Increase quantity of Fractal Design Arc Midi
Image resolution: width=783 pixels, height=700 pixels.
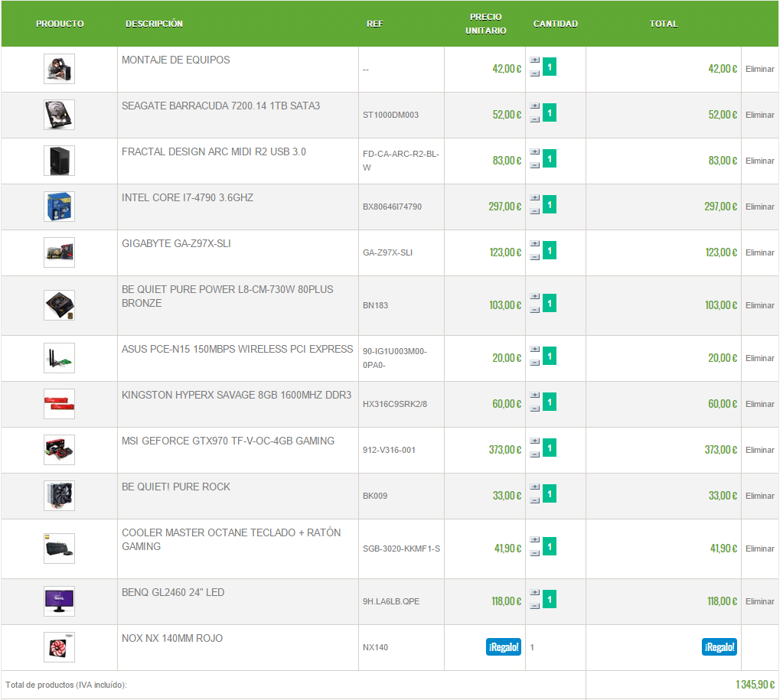[x=535, y=151]
